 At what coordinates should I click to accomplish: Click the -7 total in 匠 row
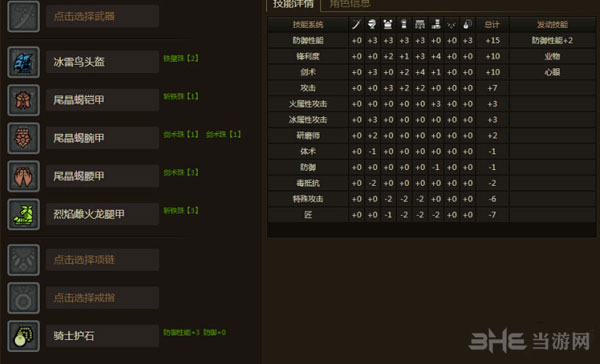(492, 215)
